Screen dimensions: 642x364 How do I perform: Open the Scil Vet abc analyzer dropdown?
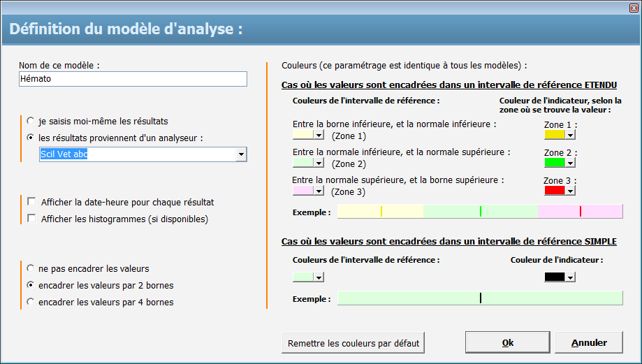click(x=241, y=154)
